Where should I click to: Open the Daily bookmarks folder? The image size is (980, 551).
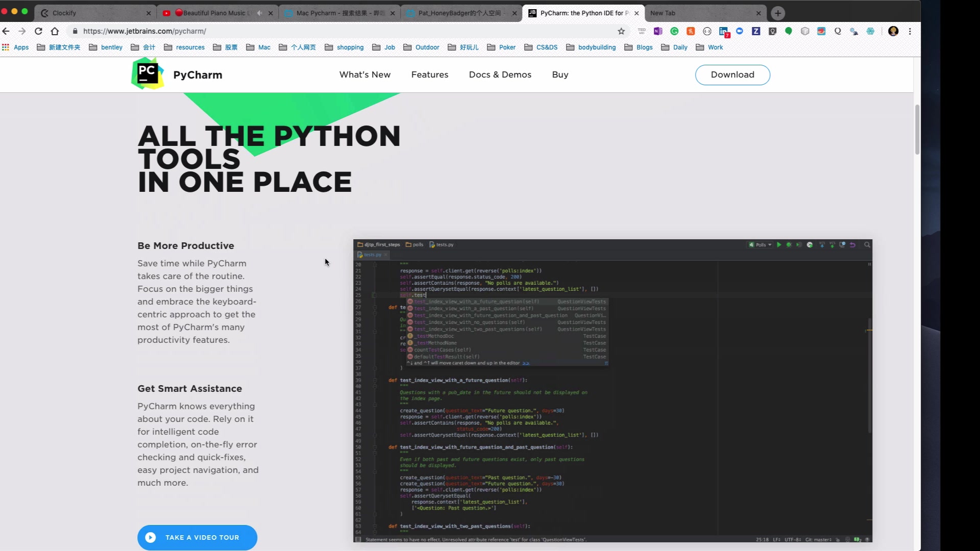pyautogui.click(x=674, y=47)
